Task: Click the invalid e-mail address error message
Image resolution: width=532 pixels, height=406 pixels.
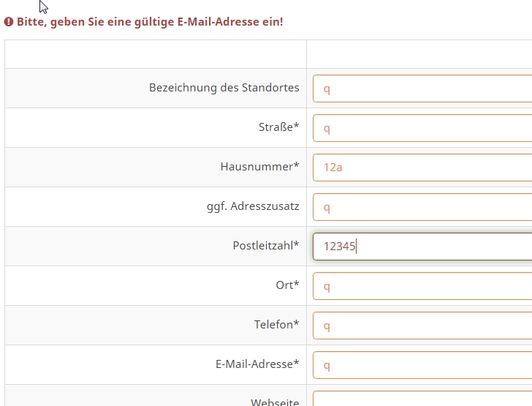Action: click(x=150, y=22)
